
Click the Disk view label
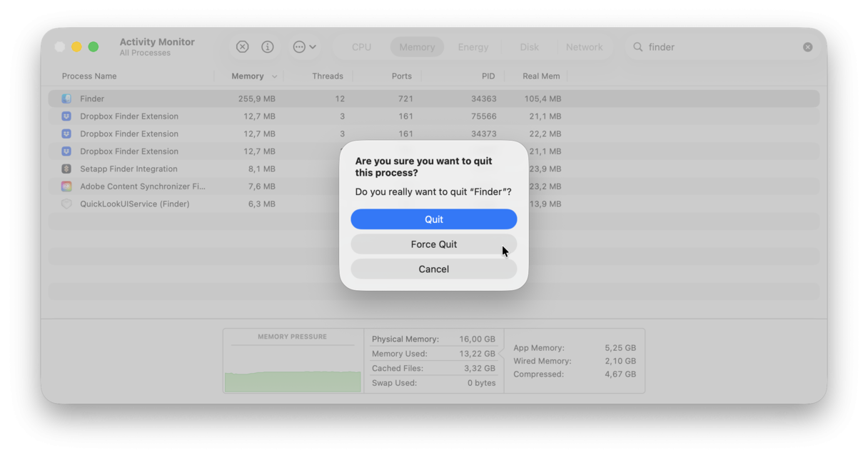[x=529, y=46]
